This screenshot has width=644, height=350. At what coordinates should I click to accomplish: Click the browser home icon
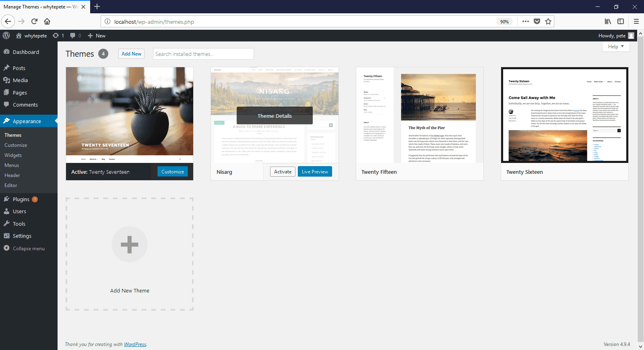[47, 21]
